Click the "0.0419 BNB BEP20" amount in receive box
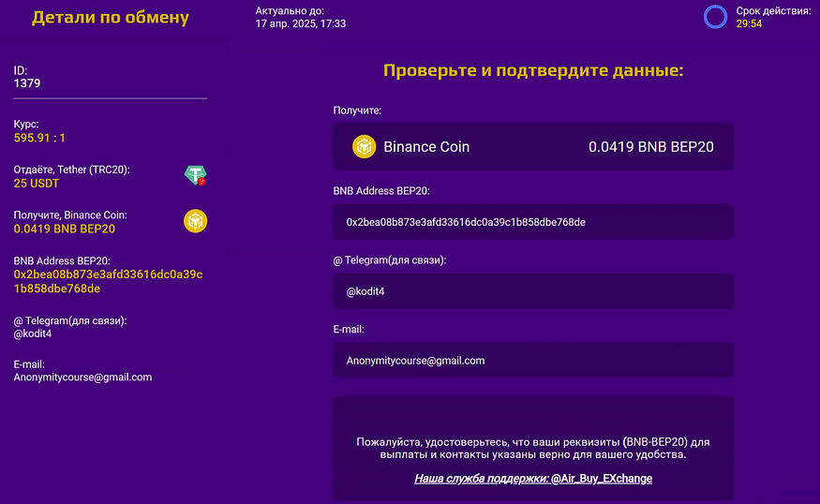 (651, 147)
